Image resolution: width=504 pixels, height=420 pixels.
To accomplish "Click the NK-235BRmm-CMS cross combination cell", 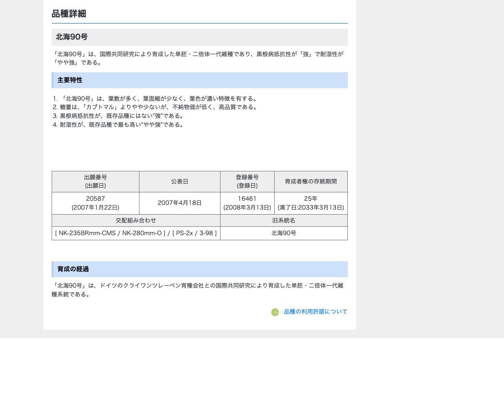I will pos(136,233).
